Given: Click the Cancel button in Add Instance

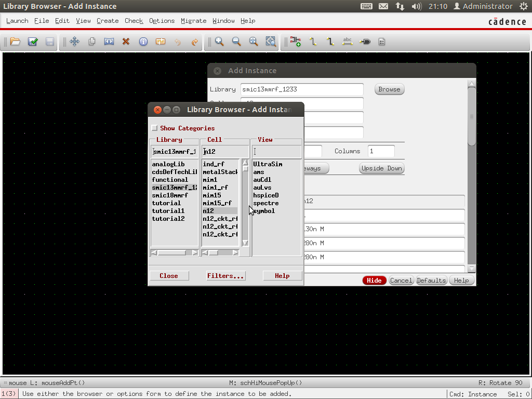Looking at the screenshot, I should [401, 280].
